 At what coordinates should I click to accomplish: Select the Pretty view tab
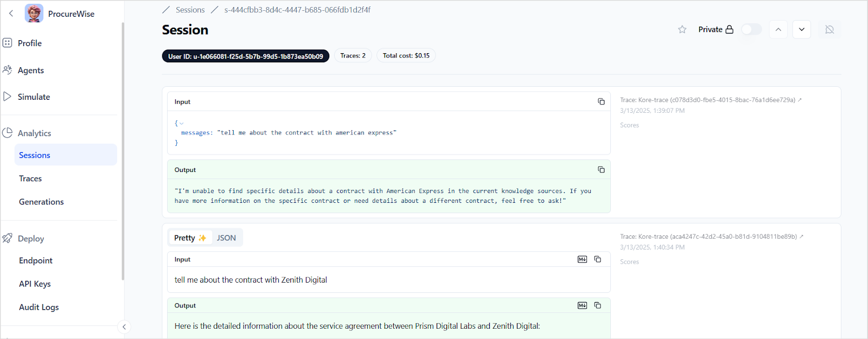click(x=190, y=238)
